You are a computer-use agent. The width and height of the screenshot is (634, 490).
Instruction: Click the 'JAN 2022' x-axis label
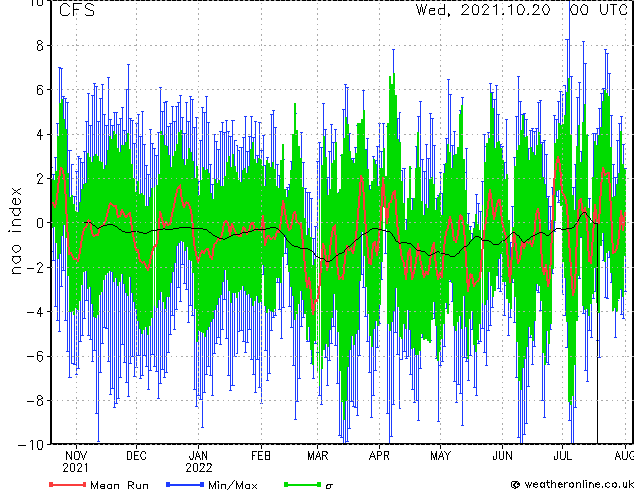pos(199,462)
